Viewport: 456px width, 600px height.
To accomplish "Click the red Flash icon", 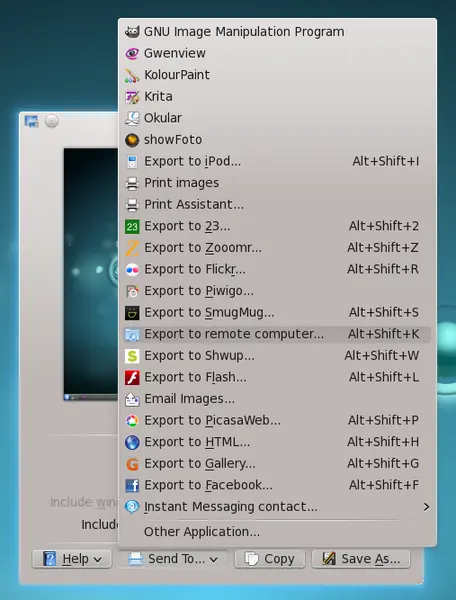I will click(x=132, y=377).
